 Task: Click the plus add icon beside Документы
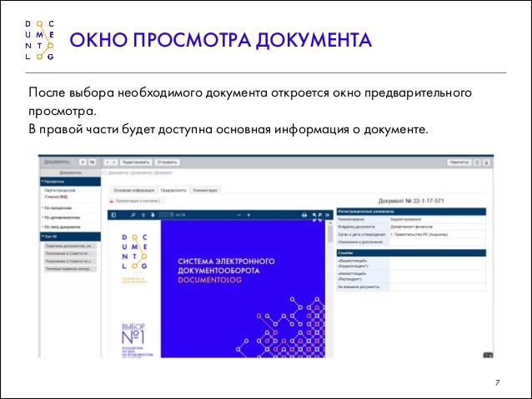tap(83, 162)
